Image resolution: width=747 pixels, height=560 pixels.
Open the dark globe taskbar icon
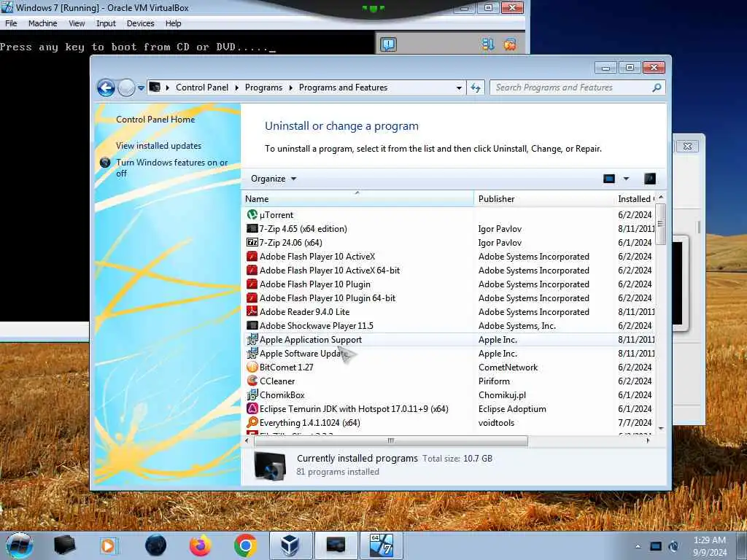pyautogui.click(x=156, y=545)
